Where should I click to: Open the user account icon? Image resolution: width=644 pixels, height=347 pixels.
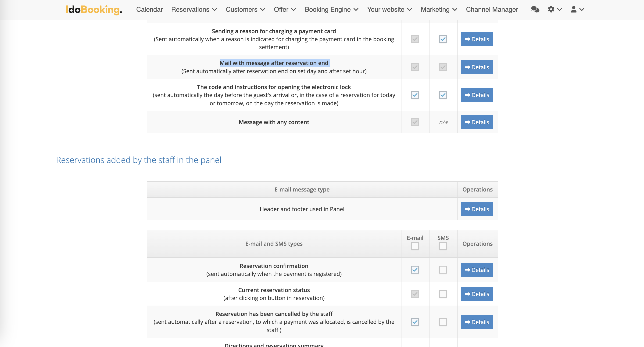(x=573, y=10)
